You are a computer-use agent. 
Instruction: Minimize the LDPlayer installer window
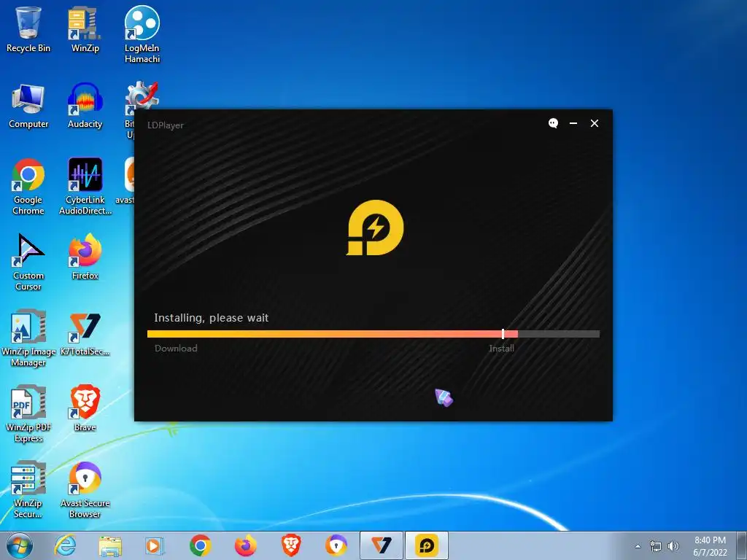point(573,123)
